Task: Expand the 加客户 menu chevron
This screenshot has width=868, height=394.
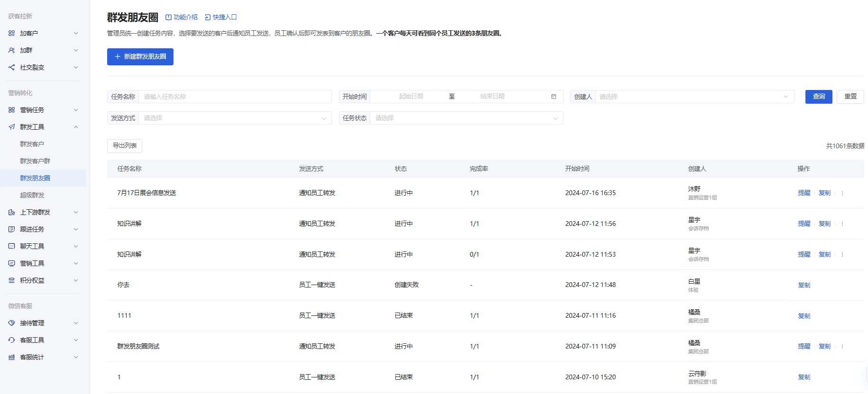Action: 76,33
